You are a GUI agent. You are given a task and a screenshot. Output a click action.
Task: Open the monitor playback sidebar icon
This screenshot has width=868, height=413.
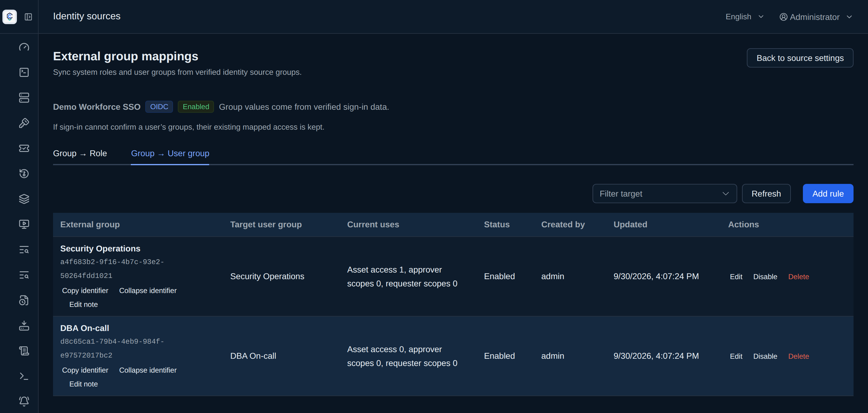[24, 224]
